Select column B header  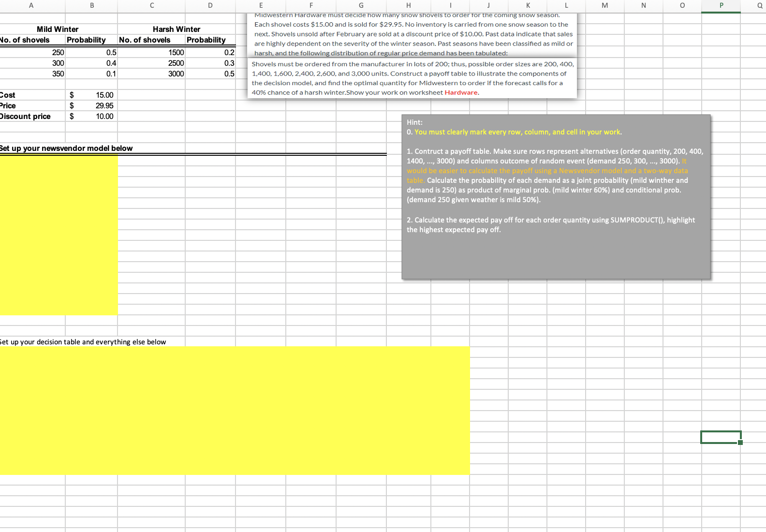click(91, 6)
